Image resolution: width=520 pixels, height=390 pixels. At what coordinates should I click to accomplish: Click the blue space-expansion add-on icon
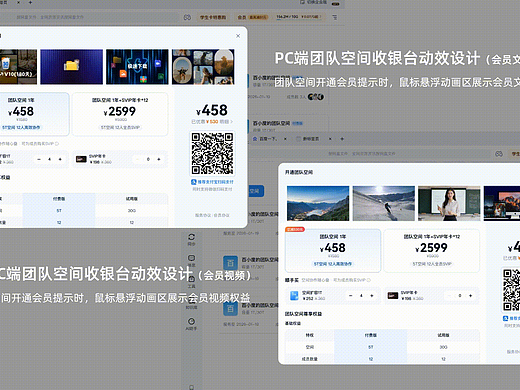[294, 296]
